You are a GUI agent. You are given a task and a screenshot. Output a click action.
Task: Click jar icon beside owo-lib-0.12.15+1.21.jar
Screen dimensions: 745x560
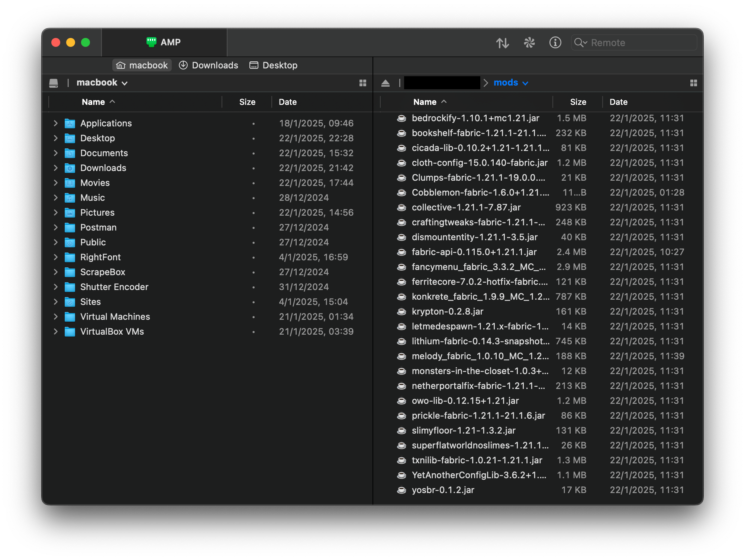tap(401, 401)
